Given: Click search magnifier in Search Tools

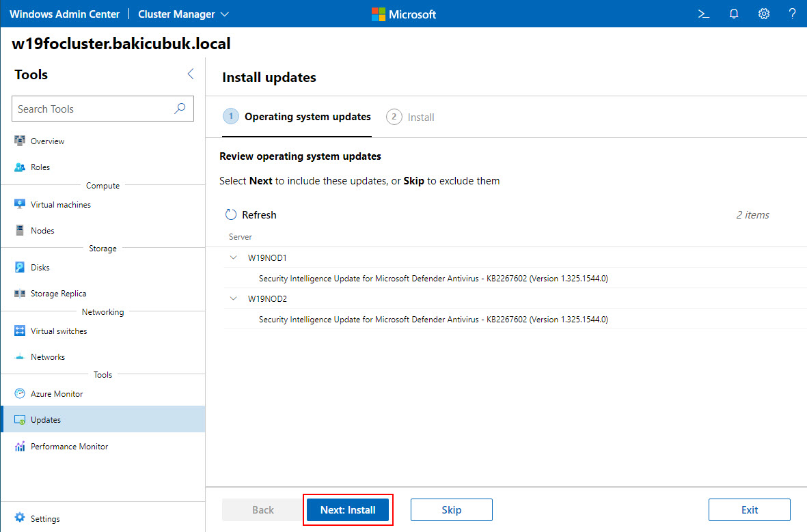Looking at the screenshot, I should click(180, 109).
